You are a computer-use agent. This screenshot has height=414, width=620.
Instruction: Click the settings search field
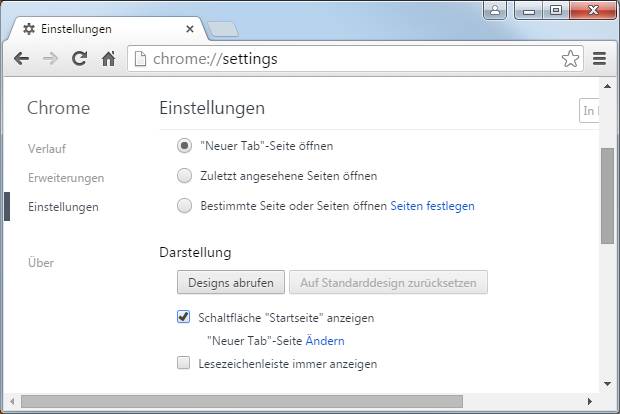[x=590, y=111]
